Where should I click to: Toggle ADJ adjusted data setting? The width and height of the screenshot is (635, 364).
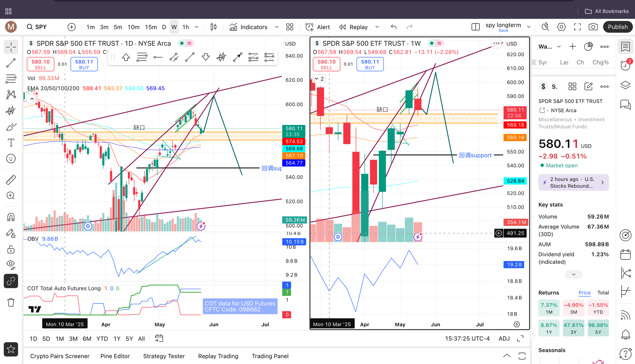(504, 339)
